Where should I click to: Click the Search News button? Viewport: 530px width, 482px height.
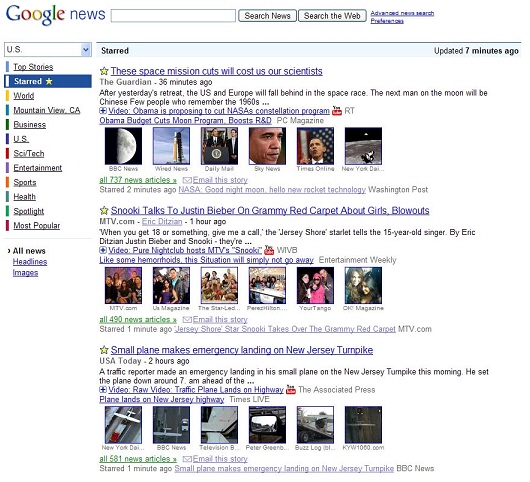tap(267, 16)
